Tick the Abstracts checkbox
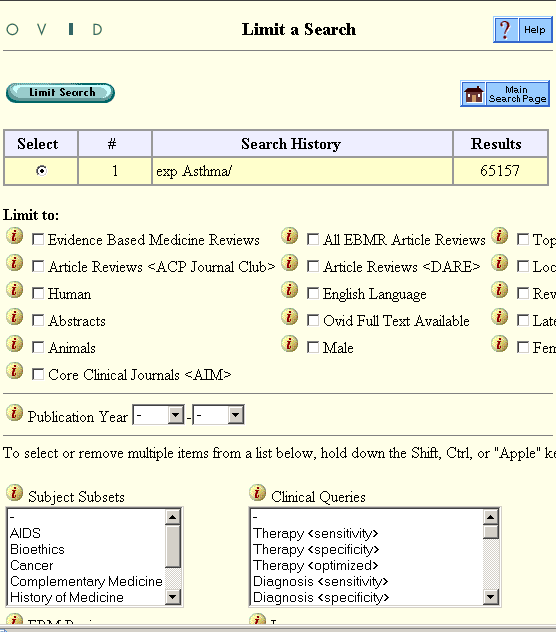 tap(38, 320)
